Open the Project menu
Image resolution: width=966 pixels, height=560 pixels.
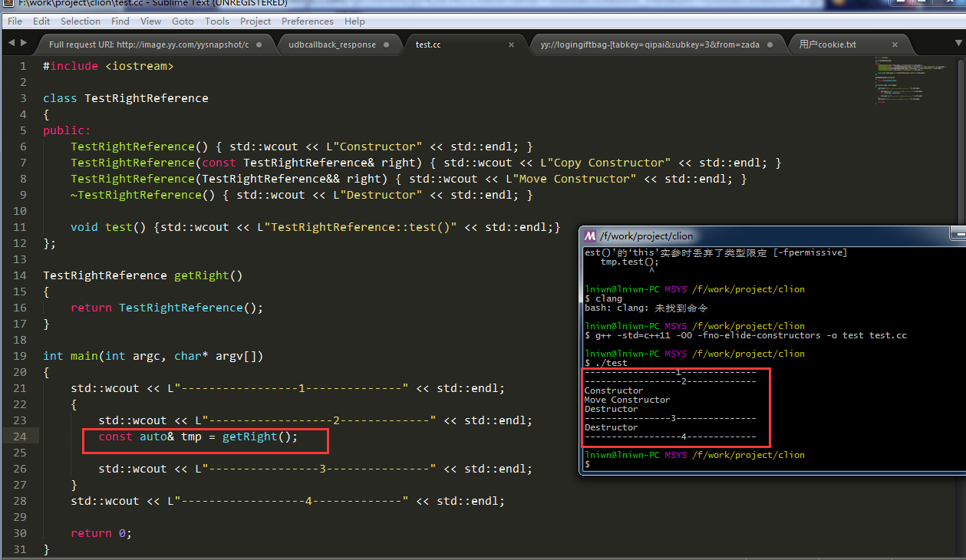256,21
